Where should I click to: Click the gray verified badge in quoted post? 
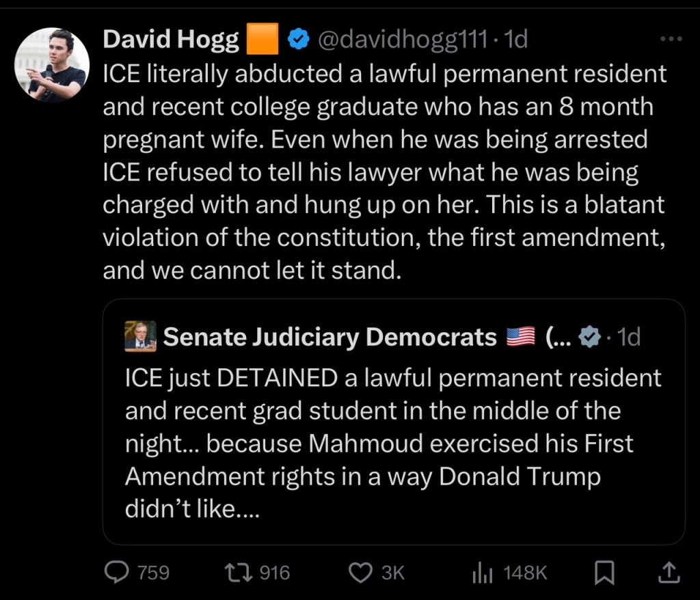pos(590,337)
